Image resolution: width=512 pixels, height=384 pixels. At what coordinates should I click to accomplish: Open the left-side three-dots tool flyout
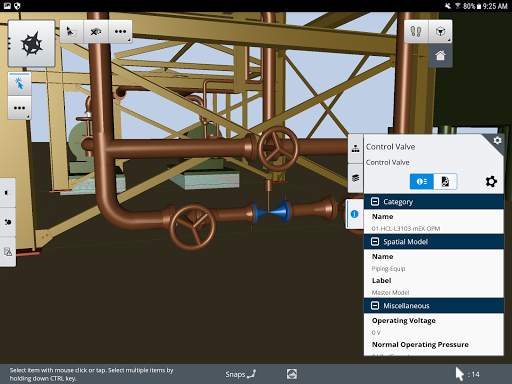pyautogui.click(x=20, y=108)
